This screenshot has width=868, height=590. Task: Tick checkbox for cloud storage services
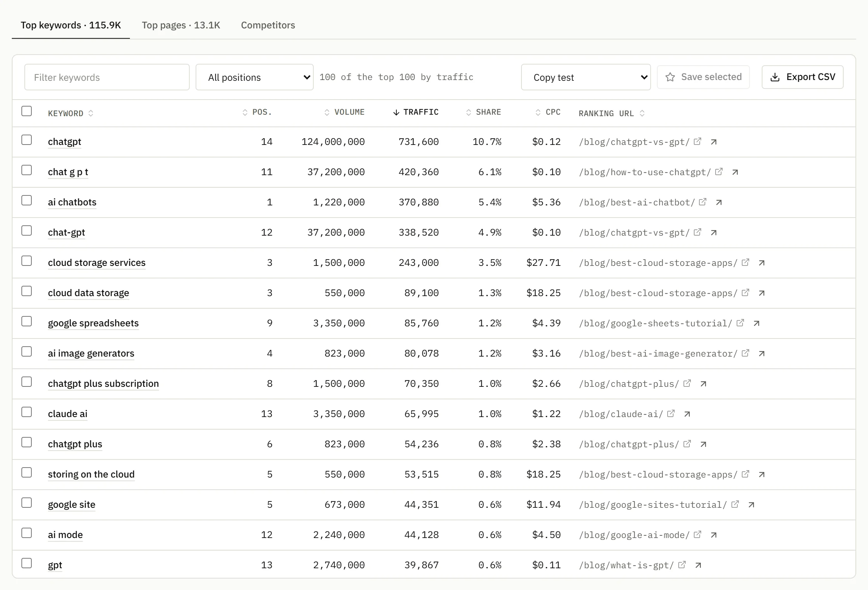click(27, 261)
